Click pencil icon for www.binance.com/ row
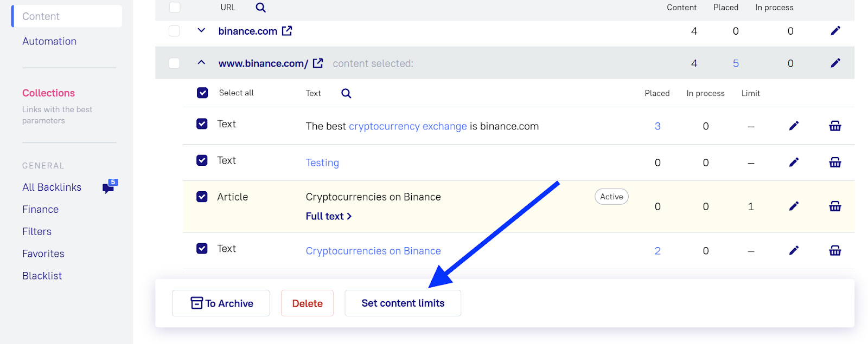This screenshot has height=344, width=868. click(x=835, y=63)
